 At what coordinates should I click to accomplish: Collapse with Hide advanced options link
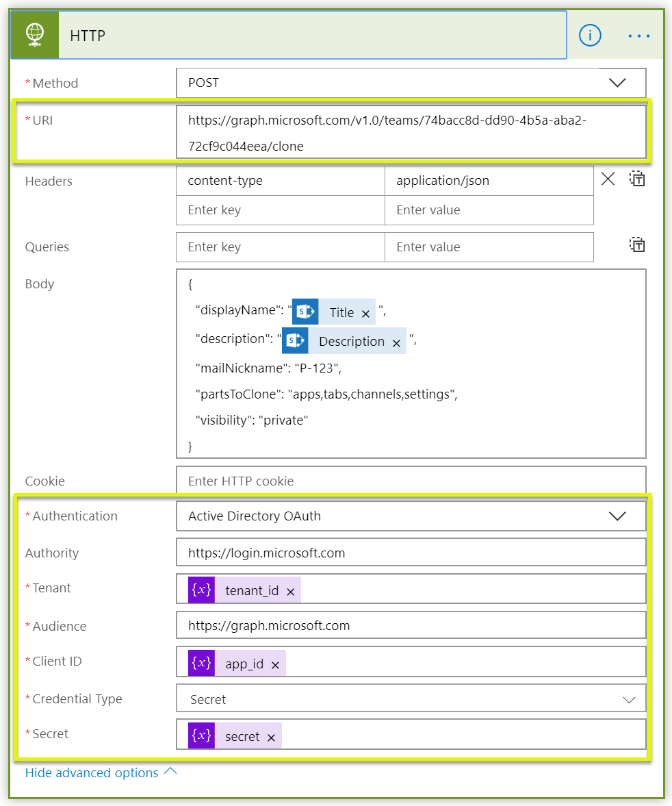coord(92,772)
